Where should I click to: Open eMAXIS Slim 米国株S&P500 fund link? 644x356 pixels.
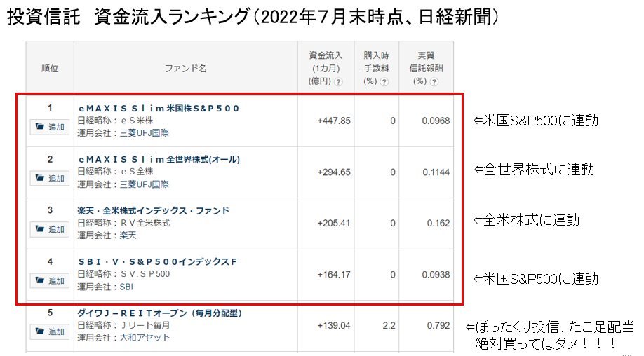click(x=159, y=109)
